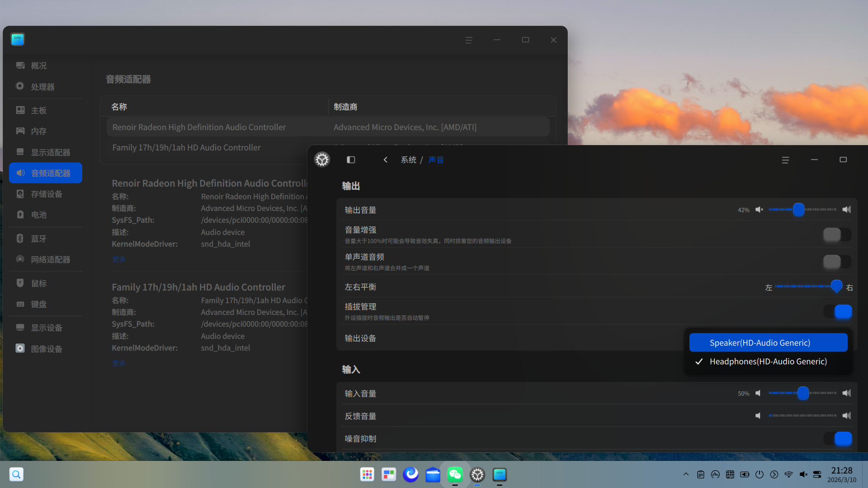The width and height of the screenshot is (868, 488).
Task: Click the sidebar toggle icon in settings
Action: [351, 160]
